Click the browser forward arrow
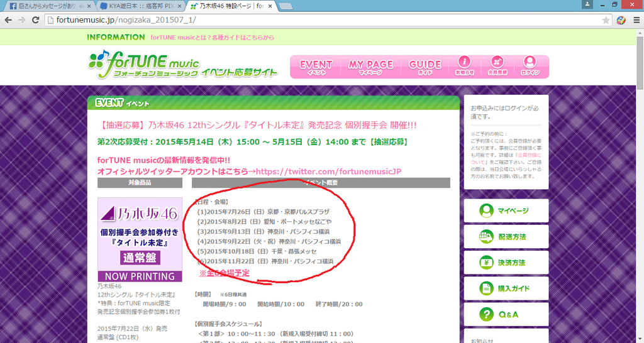Image resolution: width=644 pixels, height=343 pixels. (x=22, y=19)
